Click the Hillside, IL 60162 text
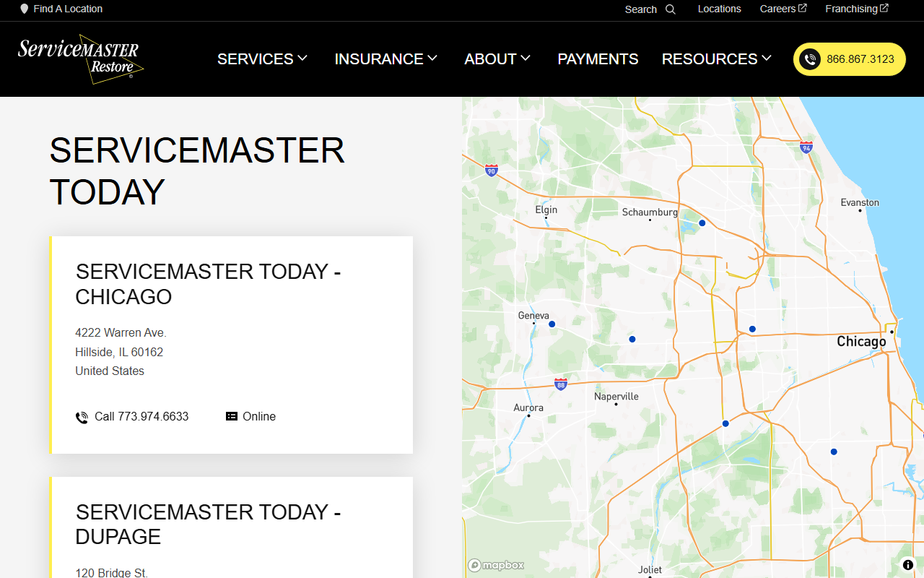924x578 pixels. [x=119, y=353]
